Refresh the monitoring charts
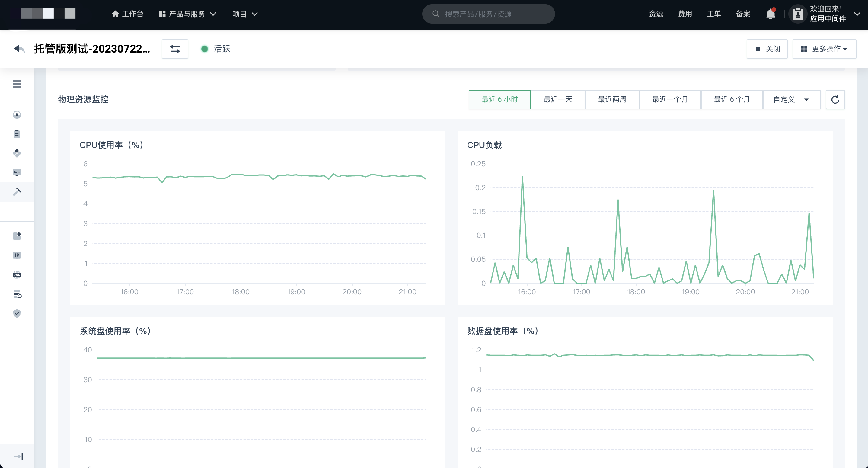 tap(835, 99)
